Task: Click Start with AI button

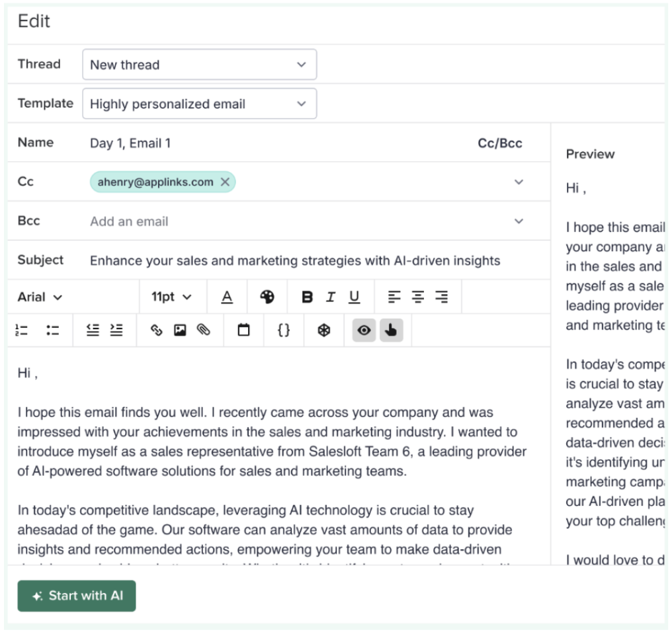Action: pyautogui.click(x=77, y=596)
